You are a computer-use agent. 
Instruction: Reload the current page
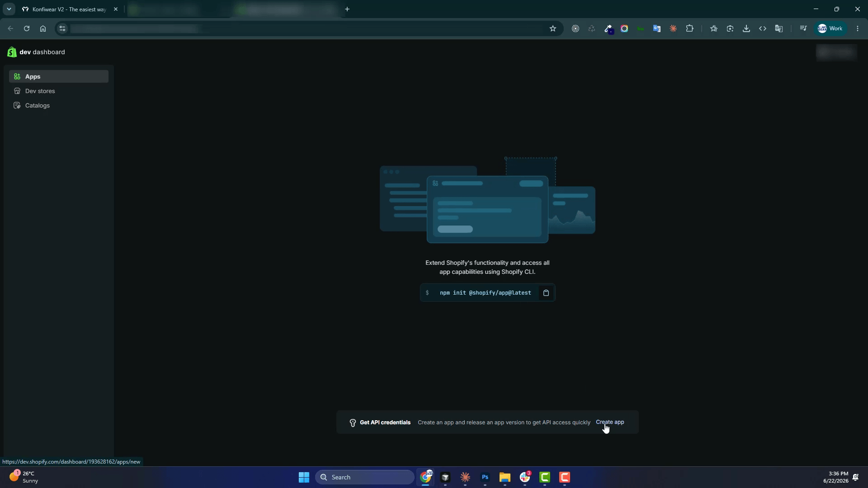pos(27,28)
